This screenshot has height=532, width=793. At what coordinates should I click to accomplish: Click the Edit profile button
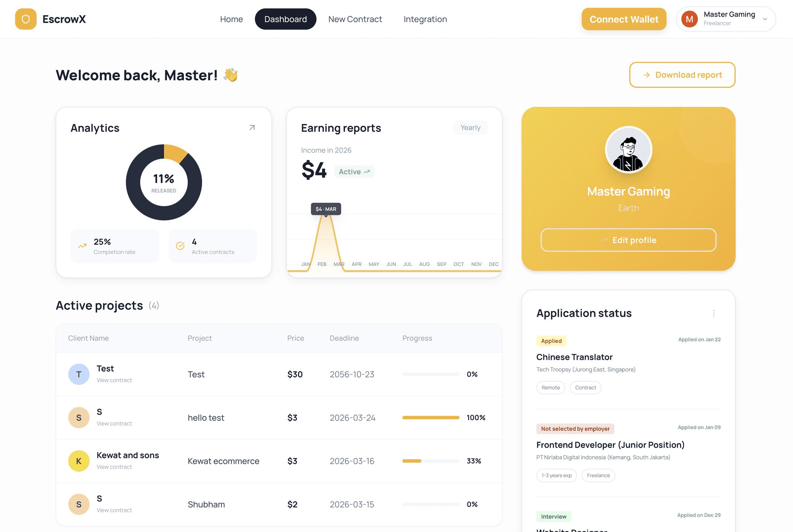coord(628,240)
